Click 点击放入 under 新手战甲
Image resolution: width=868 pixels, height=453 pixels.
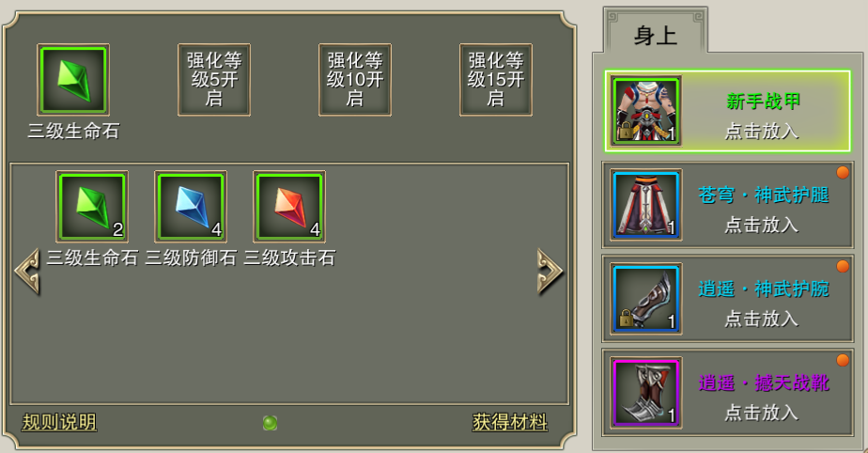(x=762, y=132)
